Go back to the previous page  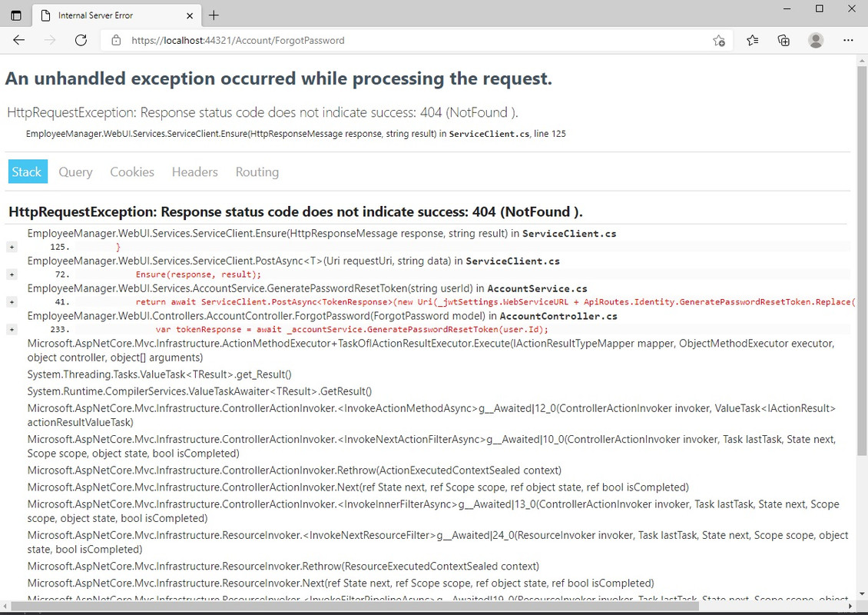coord(19,40)
